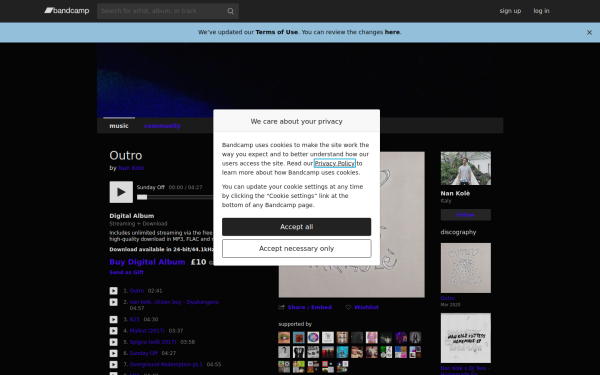
Task: Click the search magnifier icon
Action: (x=230, y=11)
